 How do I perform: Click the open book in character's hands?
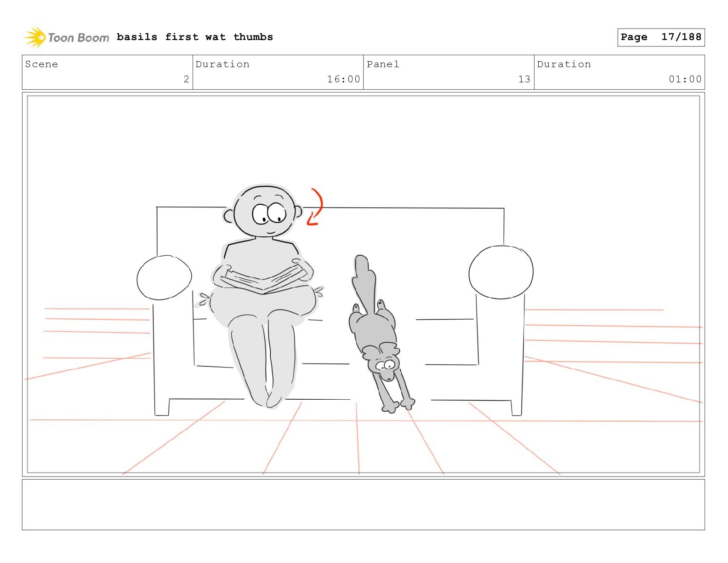[264, 278]
